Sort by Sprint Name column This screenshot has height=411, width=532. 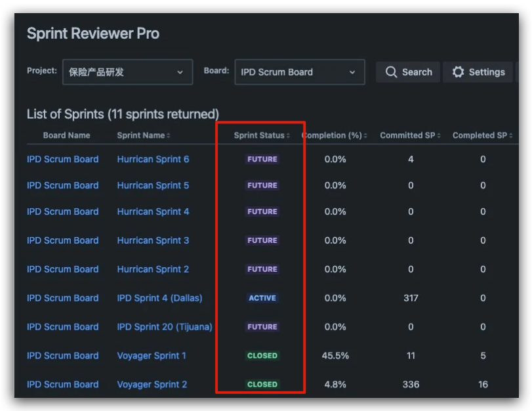pos(144,135)
